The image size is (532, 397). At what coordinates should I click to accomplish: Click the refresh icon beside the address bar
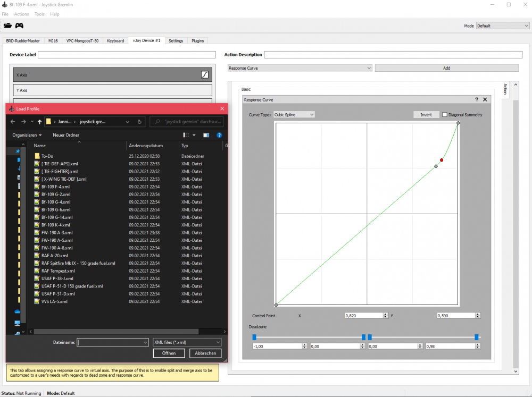pyautogui.click(x=139, y=122)
